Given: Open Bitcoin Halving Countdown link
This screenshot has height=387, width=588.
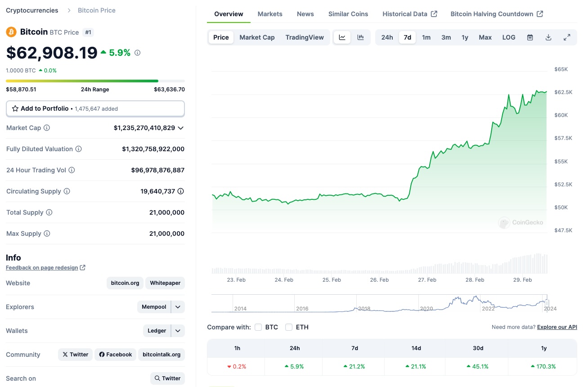Looking at the screenshot, I should (x=497, y=14).
